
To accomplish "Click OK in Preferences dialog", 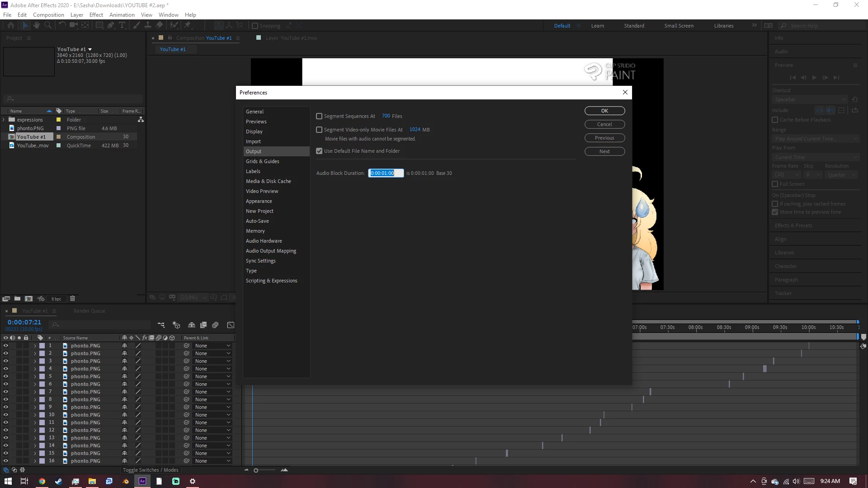I will click(x=604, y=111).
